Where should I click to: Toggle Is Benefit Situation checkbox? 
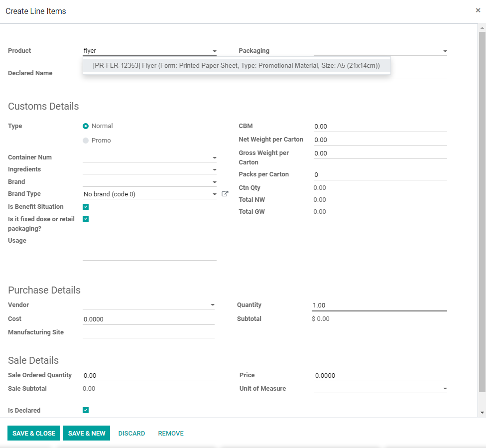tap(86, 207)
